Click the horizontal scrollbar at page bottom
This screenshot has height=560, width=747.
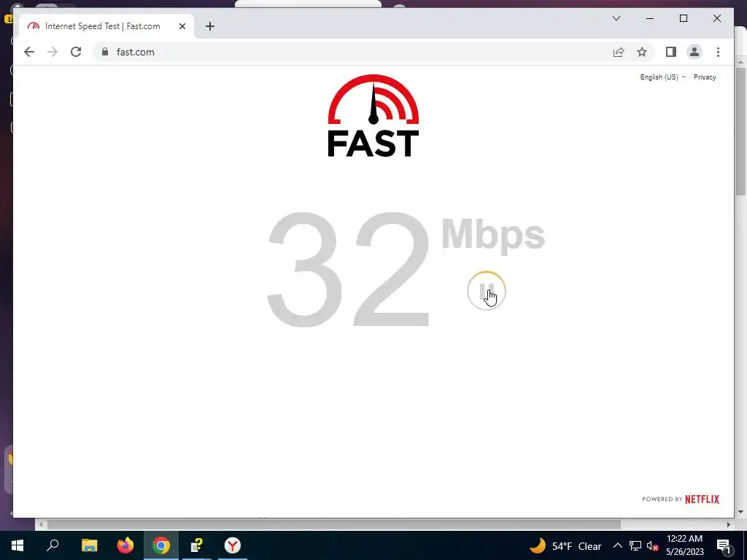click(x=333, y=524)
